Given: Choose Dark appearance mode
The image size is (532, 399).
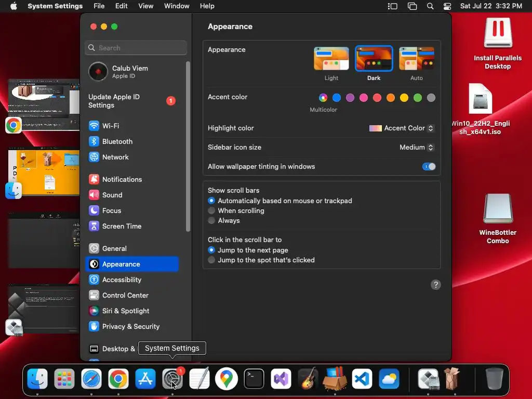Looking at the screenshot, I should (x=374, y=59).
